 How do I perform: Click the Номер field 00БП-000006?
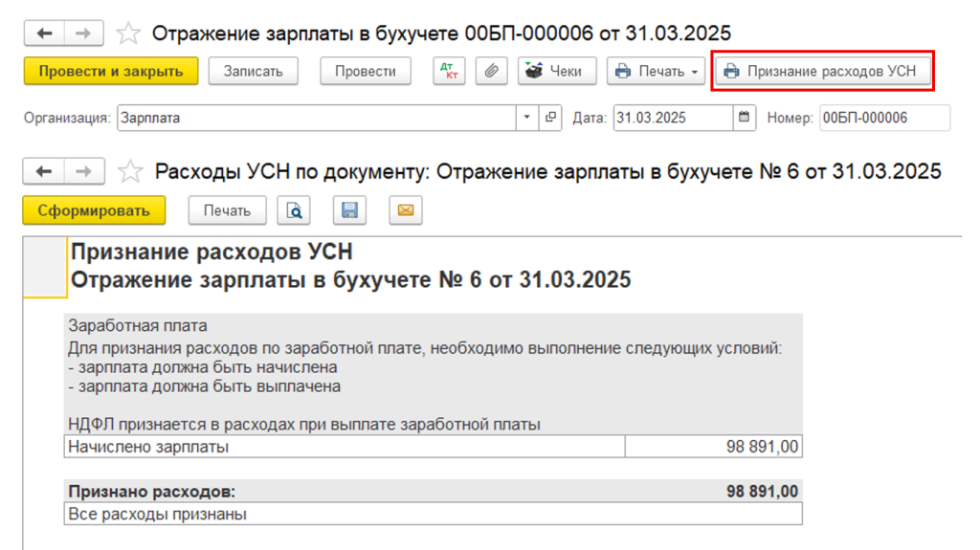884,118
